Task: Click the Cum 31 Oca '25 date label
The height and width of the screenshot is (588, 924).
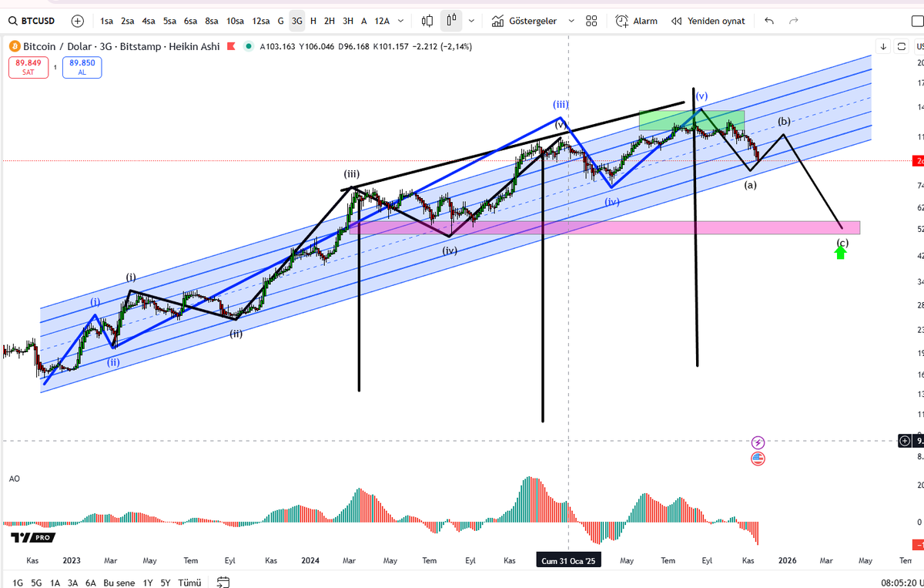Action: tap(568, 560)
